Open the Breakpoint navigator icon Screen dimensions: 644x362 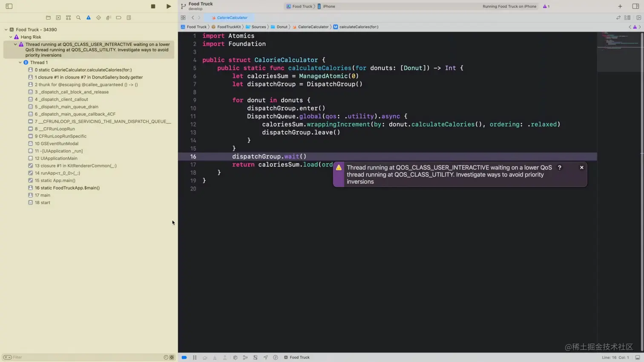point(119,18)
